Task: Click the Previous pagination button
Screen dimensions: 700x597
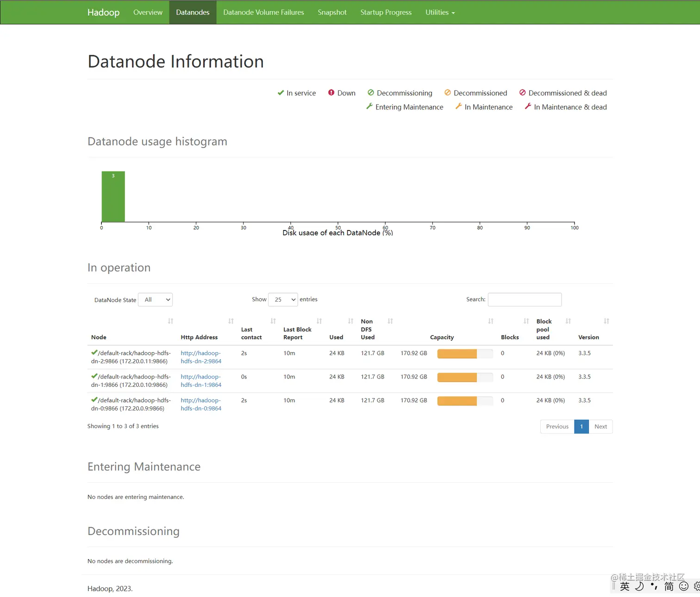Action: click(557, 427)
